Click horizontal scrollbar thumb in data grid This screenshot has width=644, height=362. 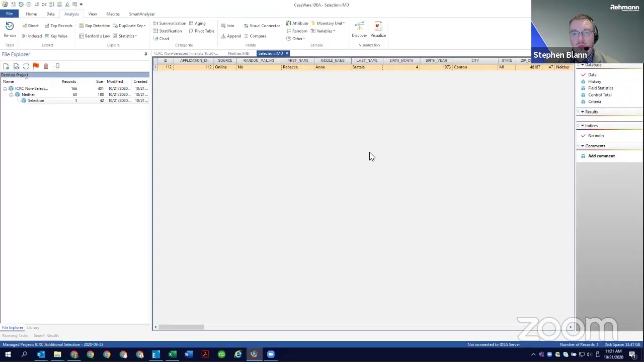pos(182,327)
